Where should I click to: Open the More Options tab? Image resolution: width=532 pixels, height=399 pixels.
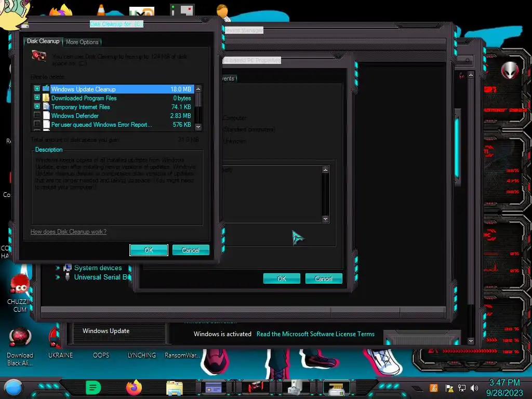(82, 42)
